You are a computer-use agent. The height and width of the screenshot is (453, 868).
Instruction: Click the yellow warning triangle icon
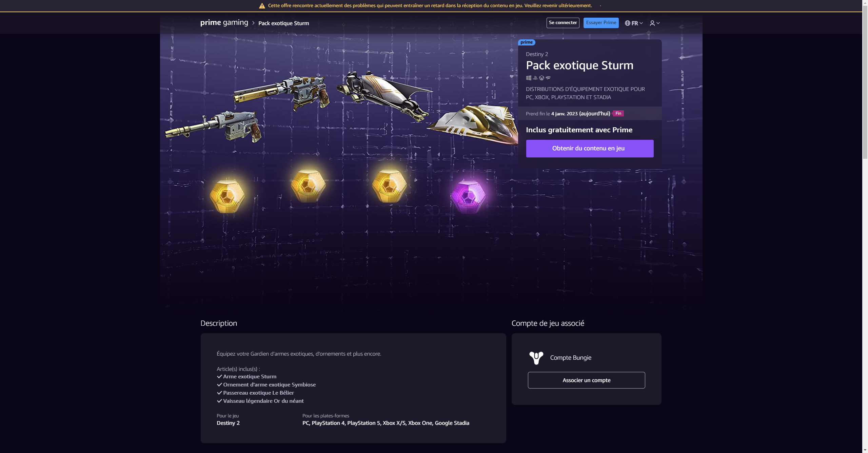pyautogui.click(x=262, y=6)
